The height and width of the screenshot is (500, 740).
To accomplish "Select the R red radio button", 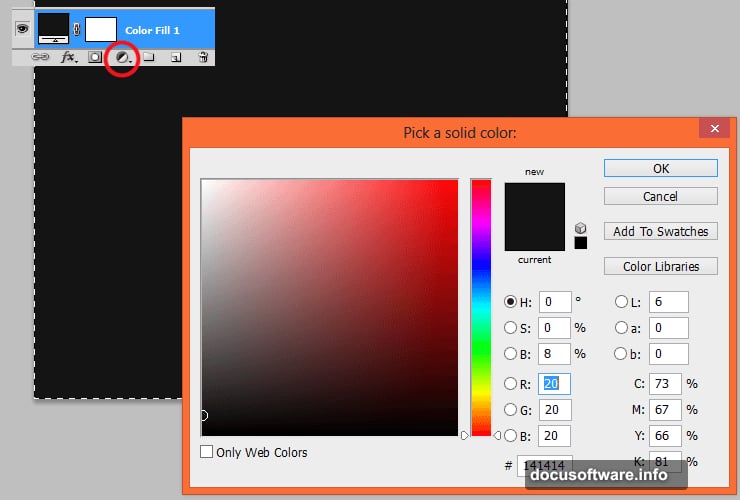I will coord(510,383).
